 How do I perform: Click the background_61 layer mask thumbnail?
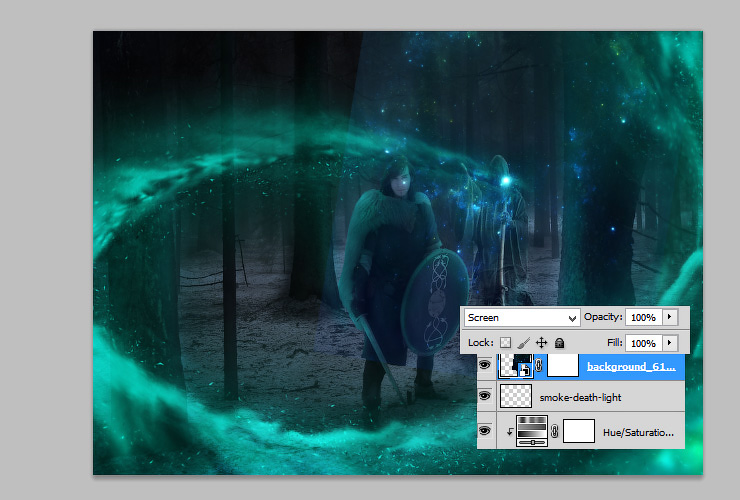coord(563,366)
